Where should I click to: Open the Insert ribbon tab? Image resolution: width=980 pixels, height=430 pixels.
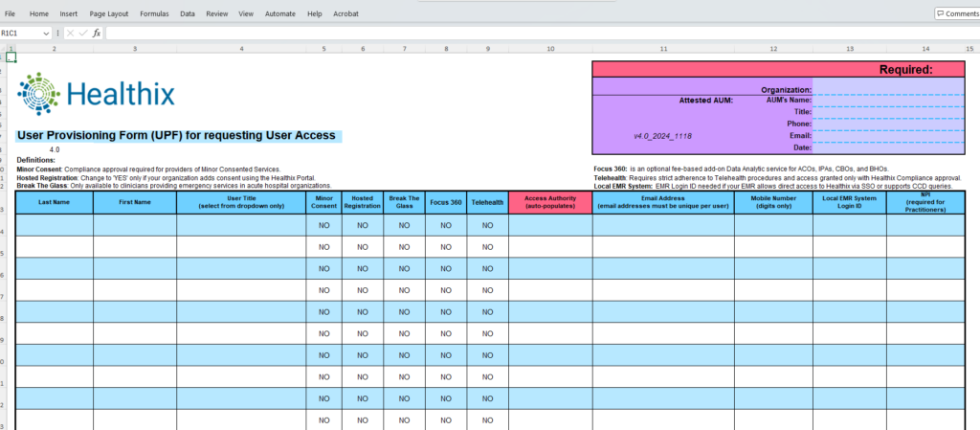(69, 13)
